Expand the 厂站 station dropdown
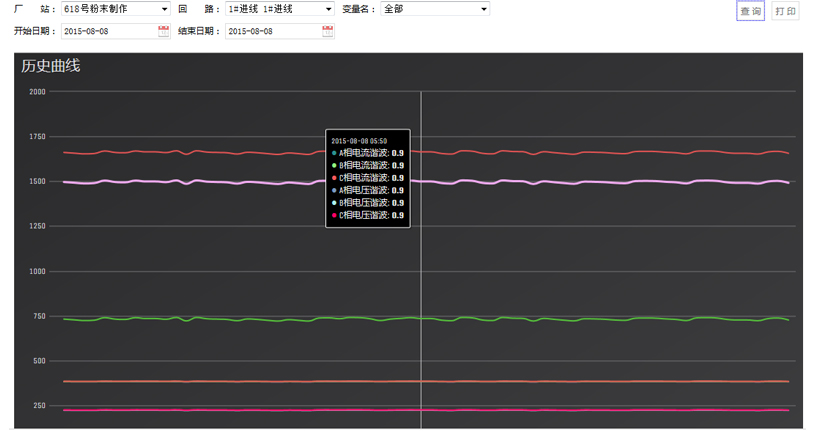The height and width of the screenshot is (431, 814). (x=115, y=9)
